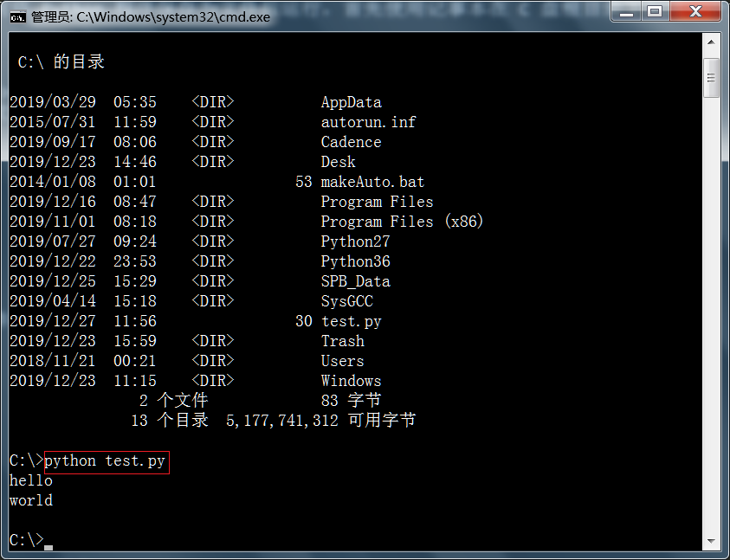Click the scrollbar up arrow

tap(711, 42)
